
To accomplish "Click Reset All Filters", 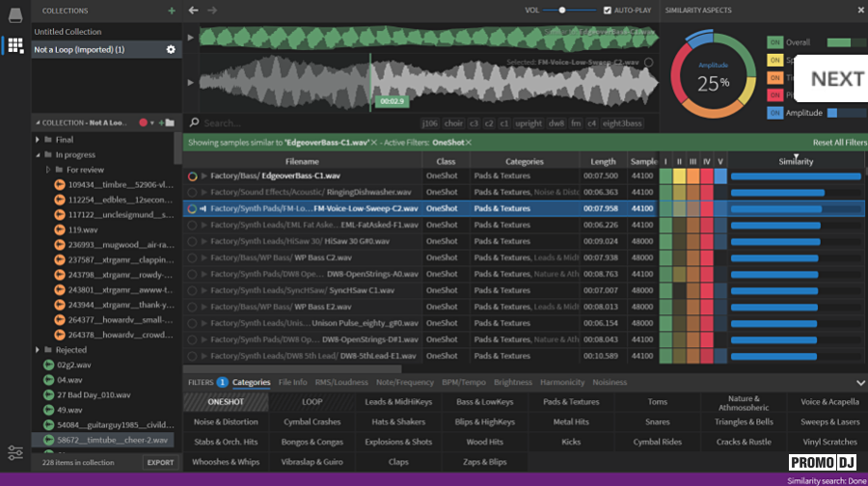I will click(x=839, y=143).
